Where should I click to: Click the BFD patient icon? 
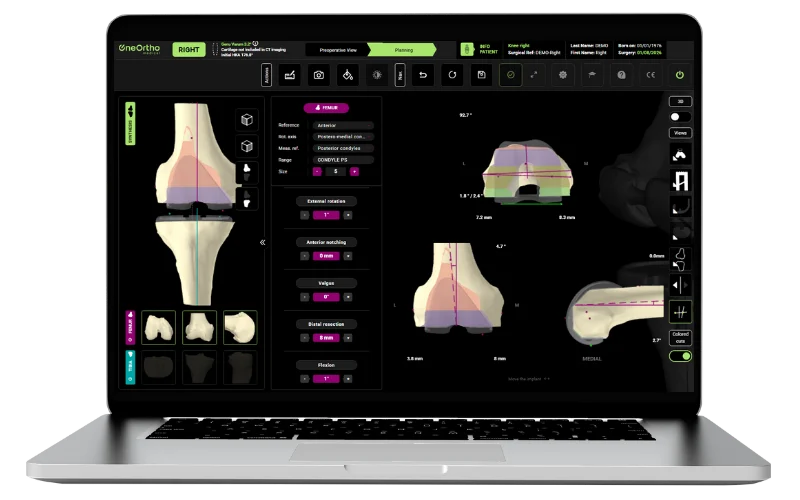[467, 49]
